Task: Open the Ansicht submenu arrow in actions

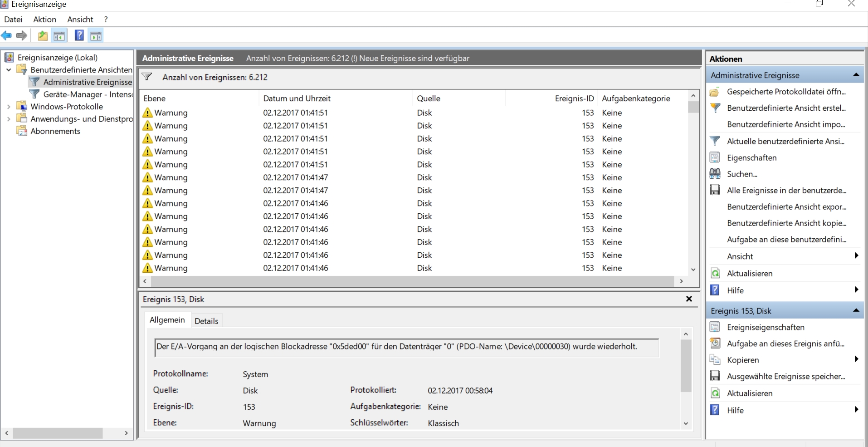Action: click(x=856, y=255)
